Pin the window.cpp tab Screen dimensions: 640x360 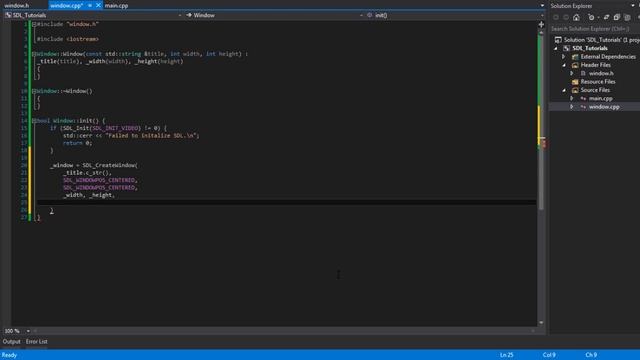[90, 5]
